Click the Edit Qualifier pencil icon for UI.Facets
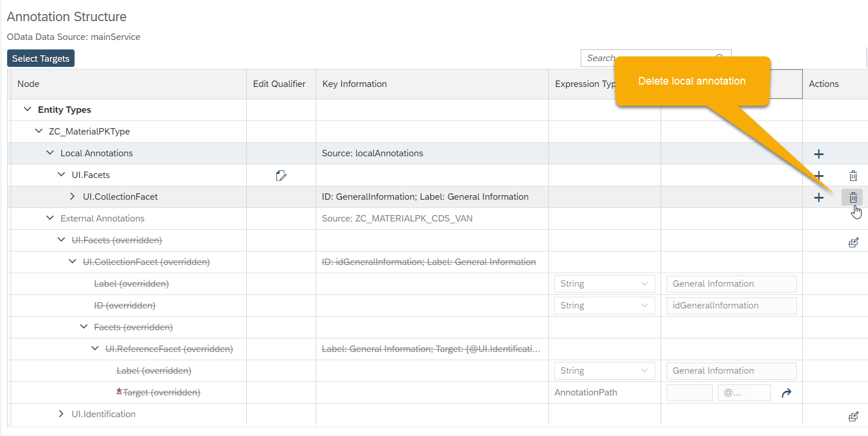This screenshot has width=868, height=436. 281,175
